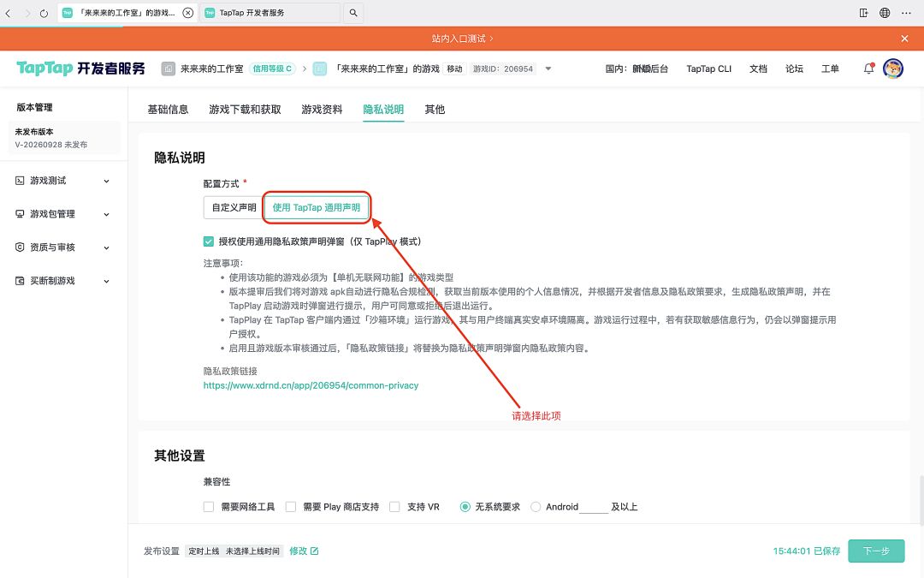Go to the 游戏资料 tab
This screenshot has height=578, width=924.
click(322, 109)
